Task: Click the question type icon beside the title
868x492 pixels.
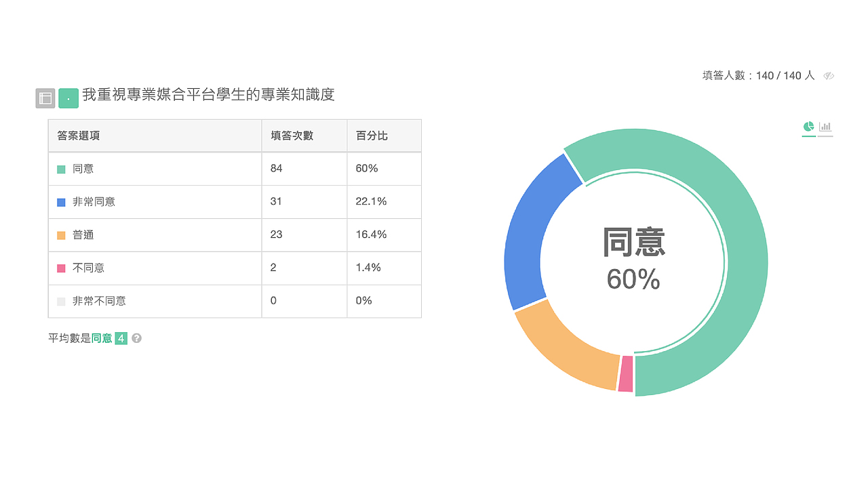Action: (45, 98)
